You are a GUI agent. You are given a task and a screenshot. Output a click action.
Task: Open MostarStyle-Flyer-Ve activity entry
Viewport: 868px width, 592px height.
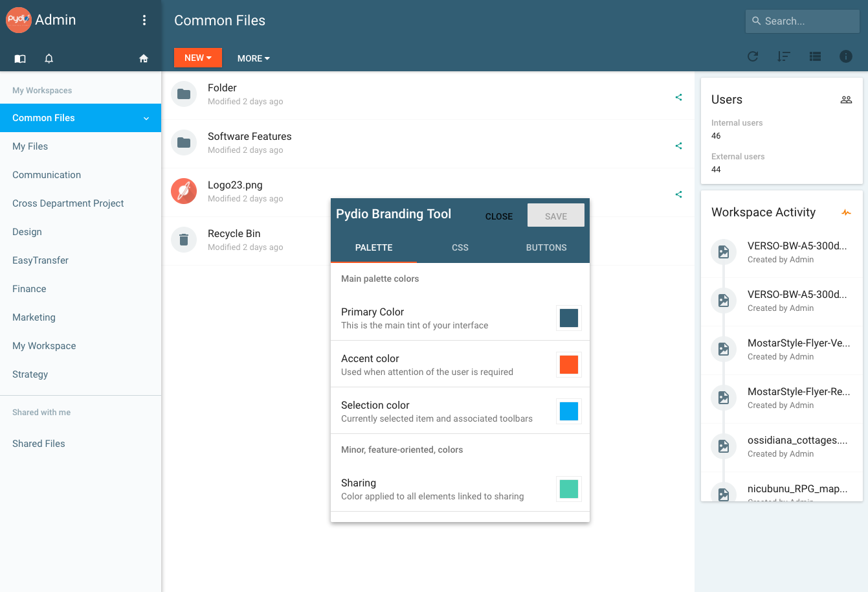782,349
